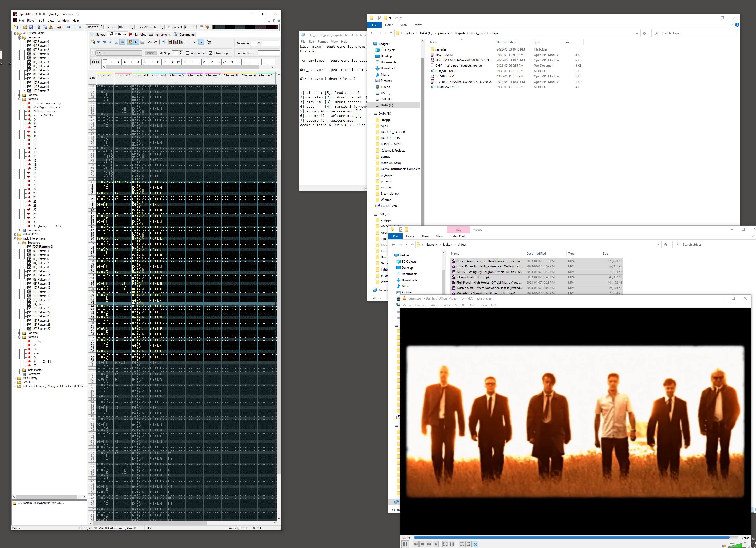The image size is (756, 548).
Task: Toggle the VU meters icon in pattern toolbar
Action: 130,42
